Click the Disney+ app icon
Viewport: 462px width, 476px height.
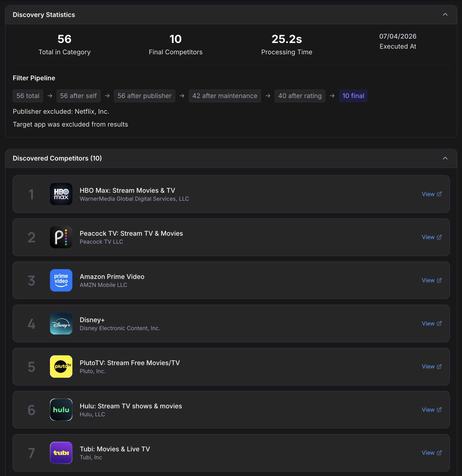click(61, 323)
